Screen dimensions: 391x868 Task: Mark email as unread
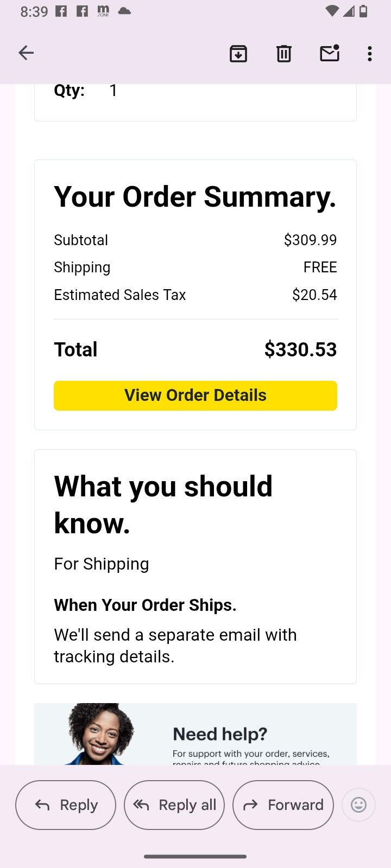coord(329,53)
